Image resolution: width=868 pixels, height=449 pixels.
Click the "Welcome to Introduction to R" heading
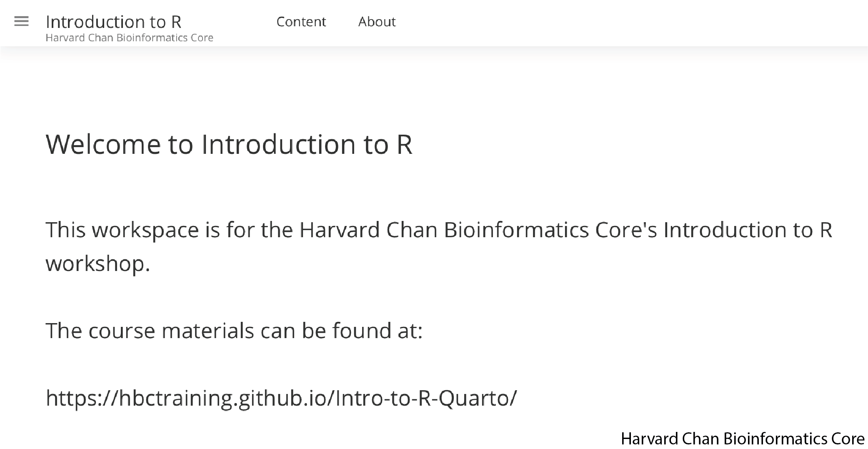(x=229, y=144)
